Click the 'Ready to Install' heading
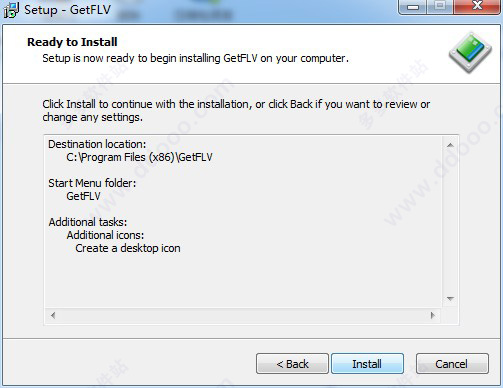The width and height of the screenshot is (503, 388). point(72,42)
